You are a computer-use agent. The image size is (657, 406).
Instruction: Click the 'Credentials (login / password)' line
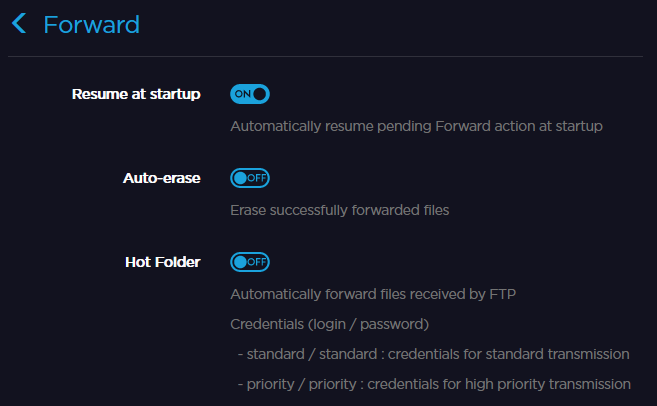tap(329, 324)
